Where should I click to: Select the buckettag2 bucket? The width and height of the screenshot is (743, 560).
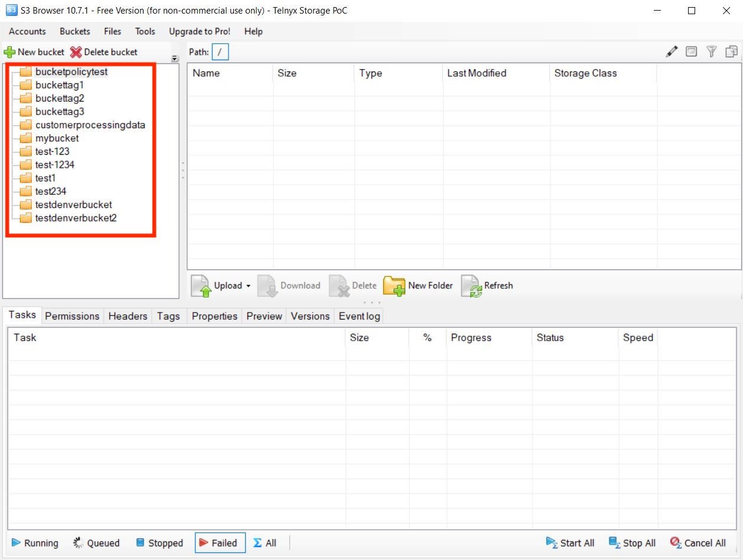tap(60, 98)
